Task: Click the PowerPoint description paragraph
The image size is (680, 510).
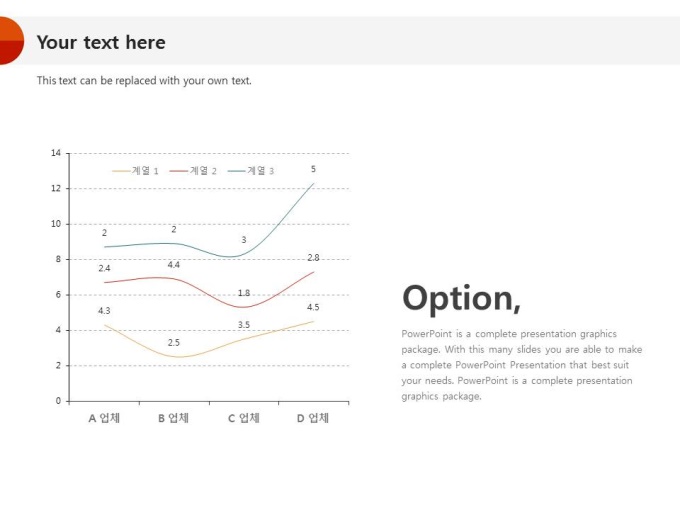Action: (x=521, y=365)
